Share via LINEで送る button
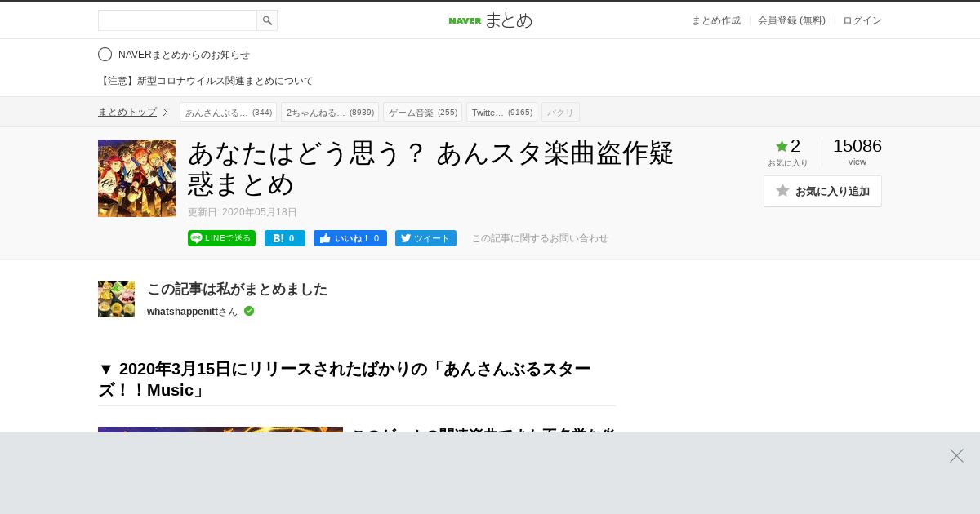This screenshot has width=980, height=514. pos(221,238)
